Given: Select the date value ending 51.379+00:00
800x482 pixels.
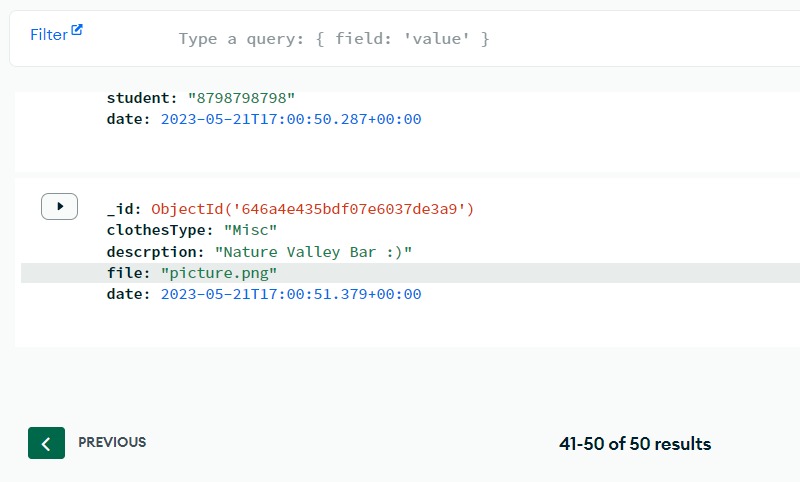Looking at the screenshot, I should pos(291,294).
